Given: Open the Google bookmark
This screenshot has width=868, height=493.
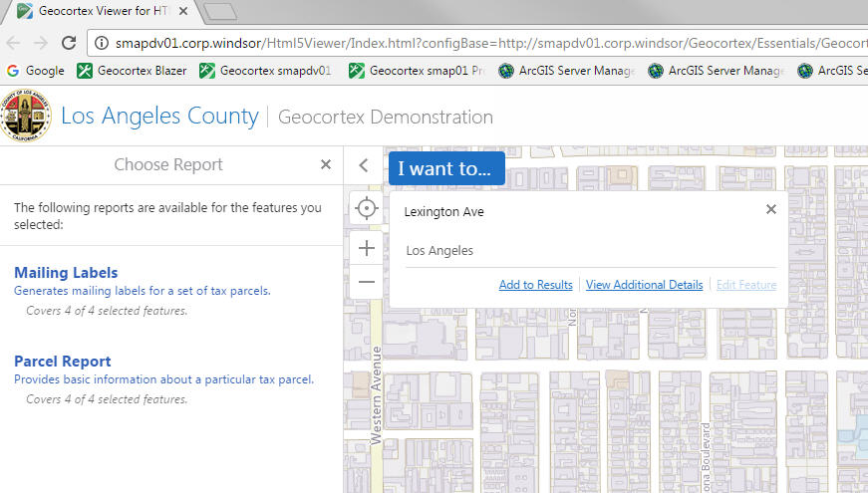Looking at the screenshot, I should pyautogui.click(x=36, y=71).
